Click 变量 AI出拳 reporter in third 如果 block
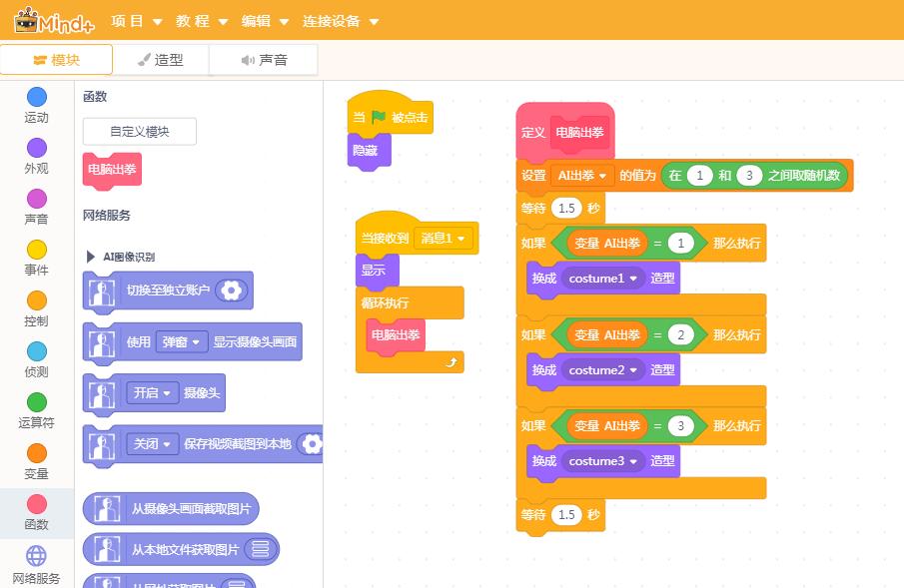 point(607,426)
